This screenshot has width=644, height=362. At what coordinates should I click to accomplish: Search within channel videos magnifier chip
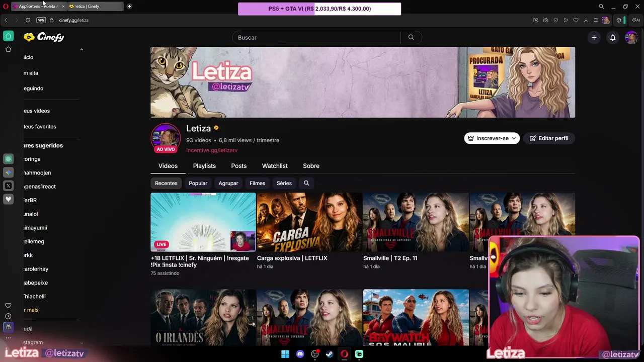[x=306, y=183]
